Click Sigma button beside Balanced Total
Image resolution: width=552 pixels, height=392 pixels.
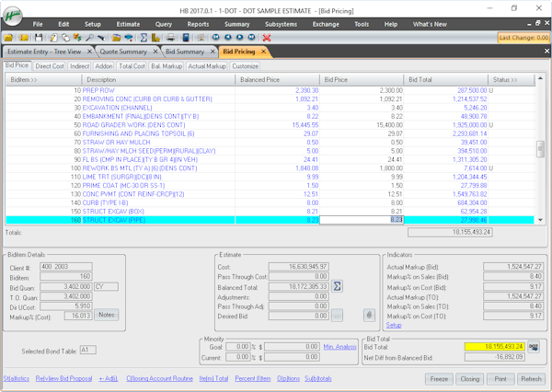tap(338, 286)
